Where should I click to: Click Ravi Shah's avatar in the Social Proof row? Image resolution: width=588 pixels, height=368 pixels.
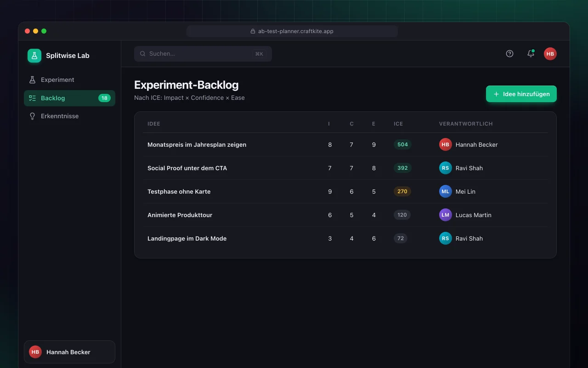coord(446,168)
